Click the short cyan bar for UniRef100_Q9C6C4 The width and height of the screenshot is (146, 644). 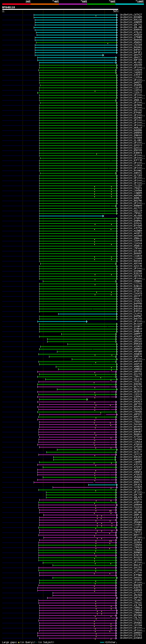coord(103,485)
